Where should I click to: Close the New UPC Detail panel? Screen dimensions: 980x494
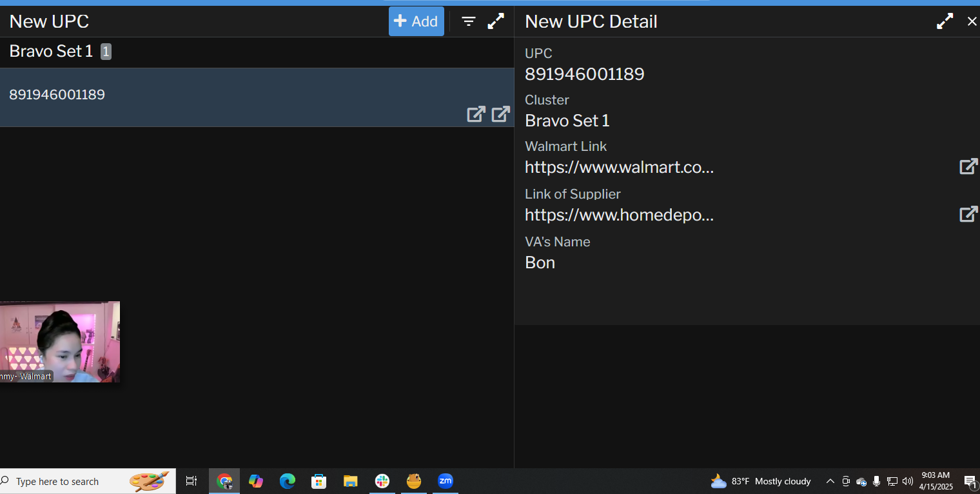[972, 21]
